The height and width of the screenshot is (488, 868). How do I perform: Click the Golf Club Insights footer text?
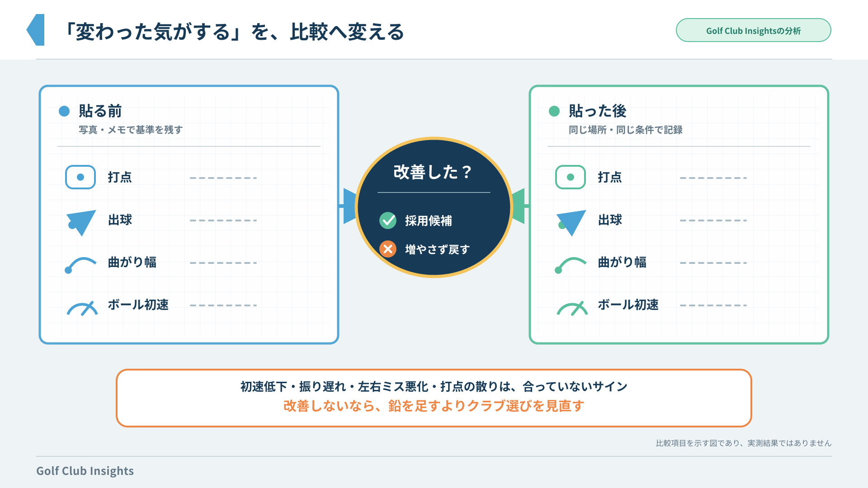(85, 471)
